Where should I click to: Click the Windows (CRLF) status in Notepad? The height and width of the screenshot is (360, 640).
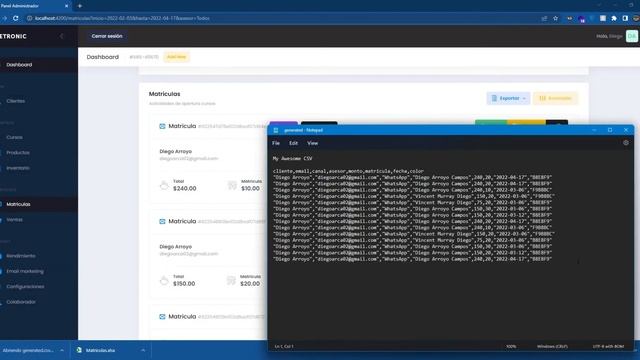pos(552,347)
